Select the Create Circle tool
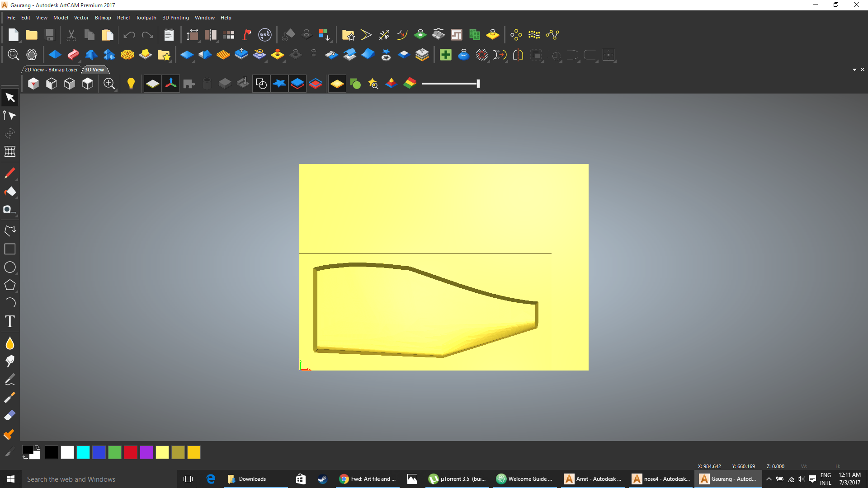 (10, 267)
